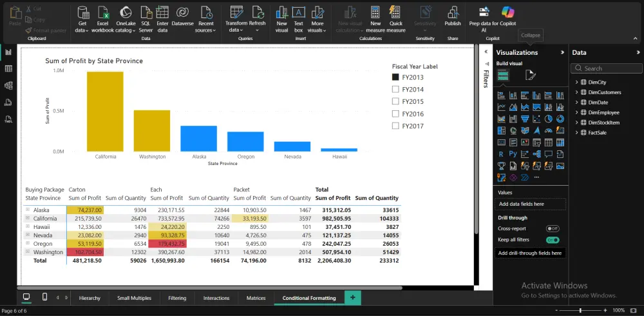Open the Hierarchy page tab
The image size is (644, 316).
point(90,298)
